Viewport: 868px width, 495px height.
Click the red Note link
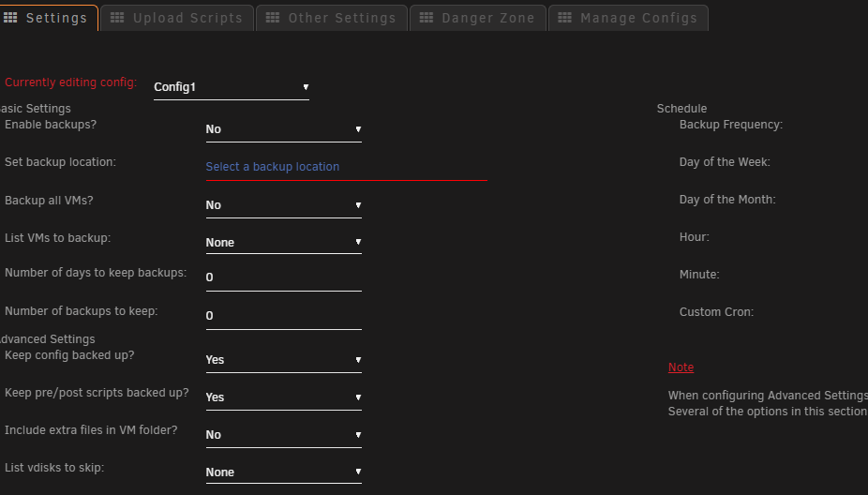pyautogui.click(x=681, y=367)
